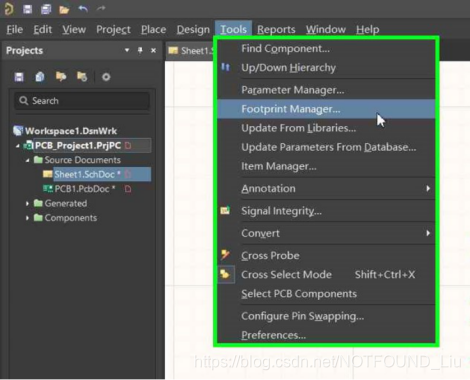This screenshot has width=470, height=380.
Task: Click the Save All icon in title bar
Action: point(46,9)
